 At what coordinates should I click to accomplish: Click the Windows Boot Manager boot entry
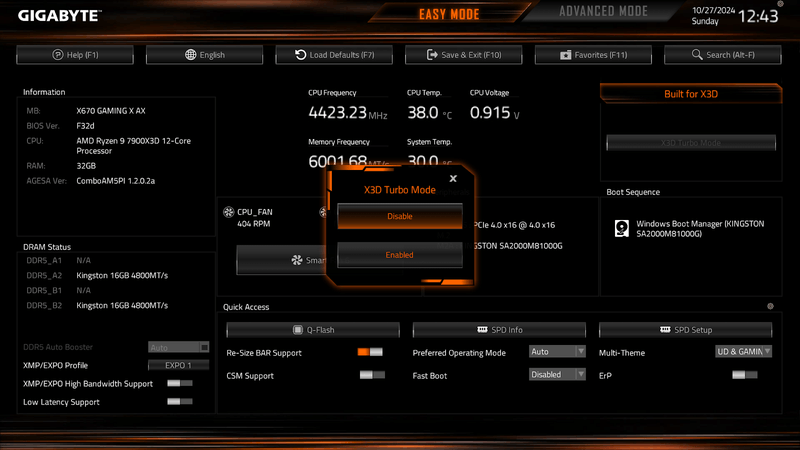(x=690, y=229)
